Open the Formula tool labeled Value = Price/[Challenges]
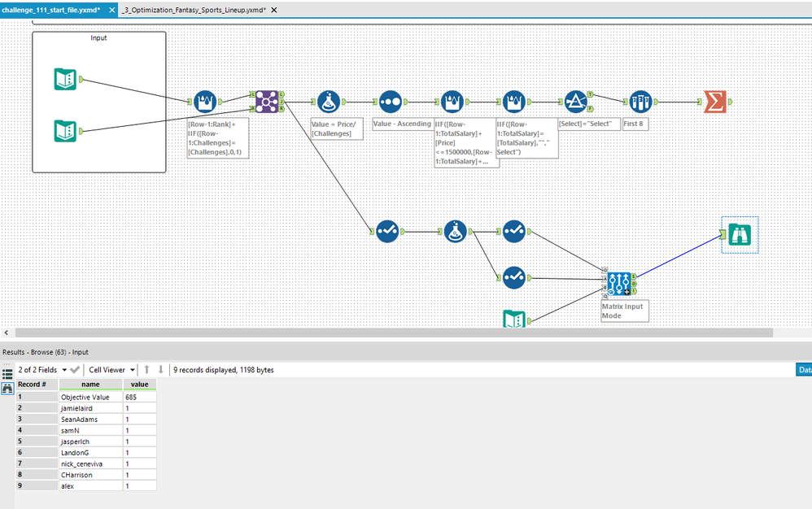 329,102
